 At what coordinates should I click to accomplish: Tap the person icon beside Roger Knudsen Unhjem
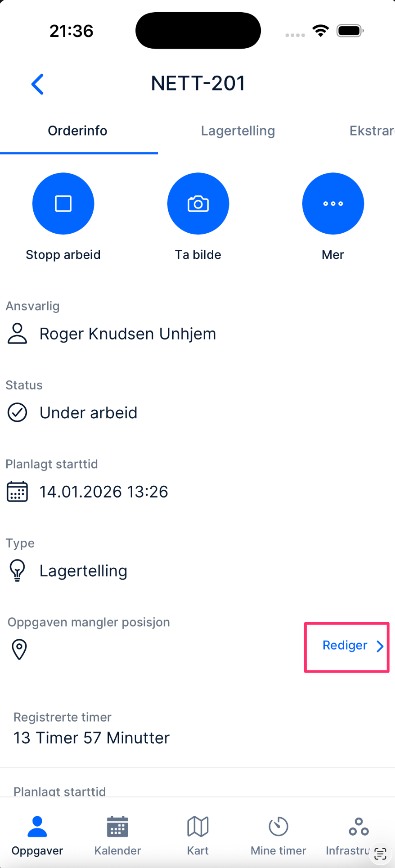pyautogui.click(x=18, y=334)
